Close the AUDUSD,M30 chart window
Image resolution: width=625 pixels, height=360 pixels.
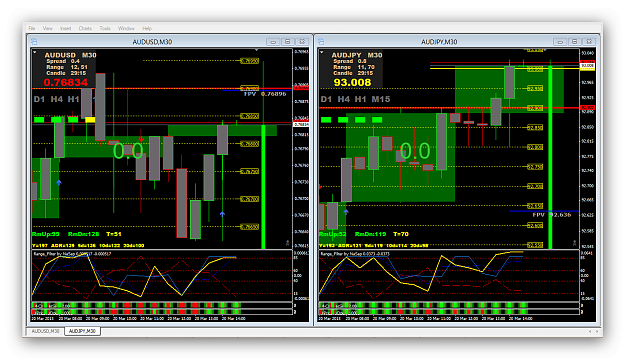pyautogui.click(x=302, y=41)
